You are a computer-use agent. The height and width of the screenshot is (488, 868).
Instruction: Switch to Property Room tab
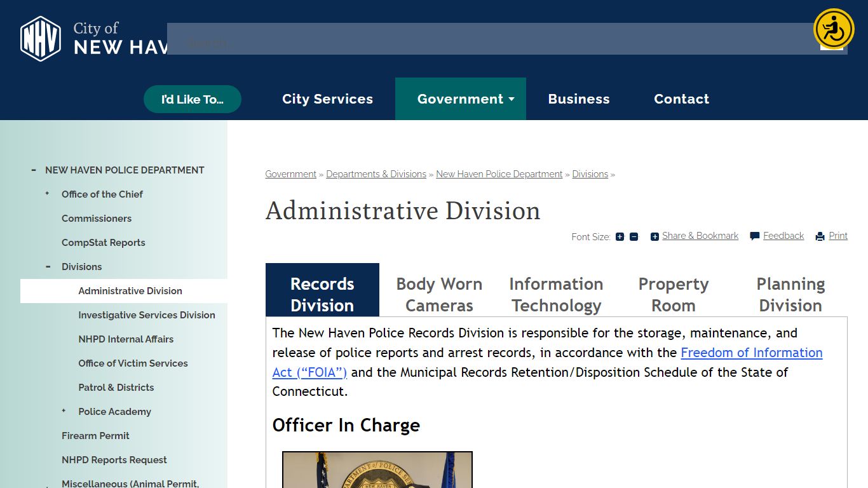coord(674,295)
